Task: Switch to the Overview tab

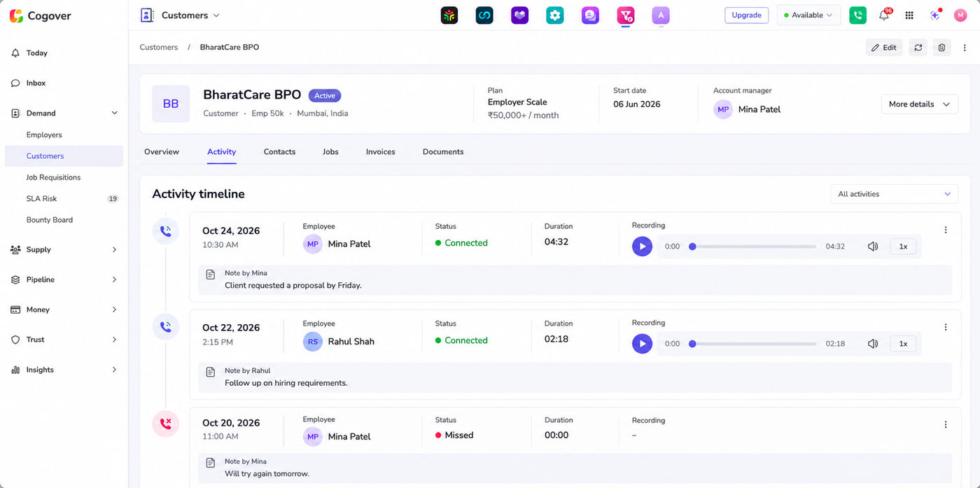Action: click(x=162, y=152)
